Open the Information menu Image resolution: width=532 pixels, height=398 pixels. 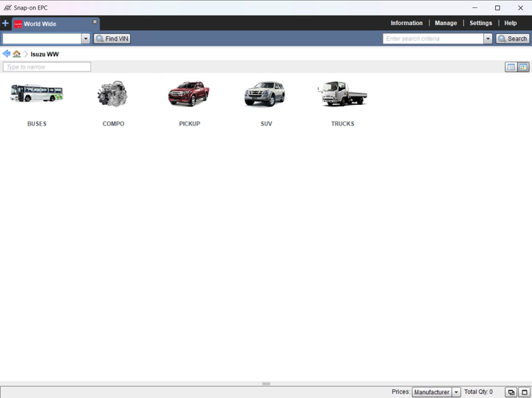406,23
